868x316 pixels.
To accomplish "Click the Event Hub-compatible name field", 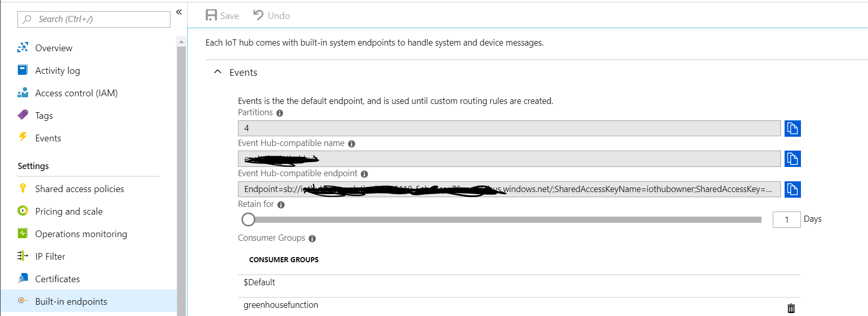I will 509,159.
